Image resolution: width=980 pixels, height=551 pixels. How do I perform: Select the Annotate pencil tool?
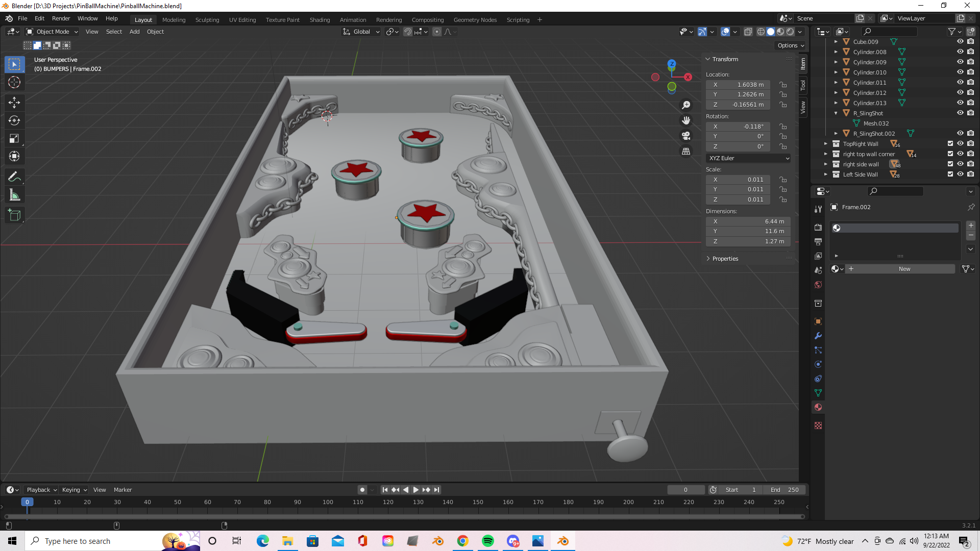(x=14, y=177)
